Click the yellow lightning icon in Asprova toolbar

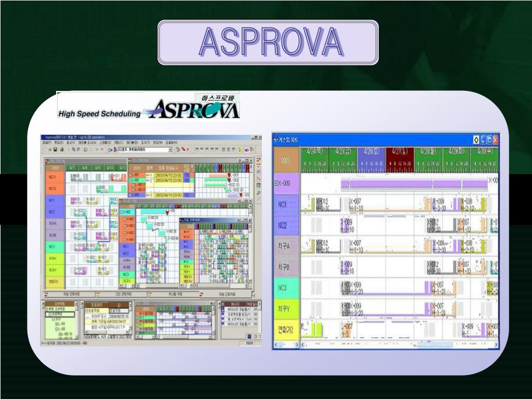(240, 149)
